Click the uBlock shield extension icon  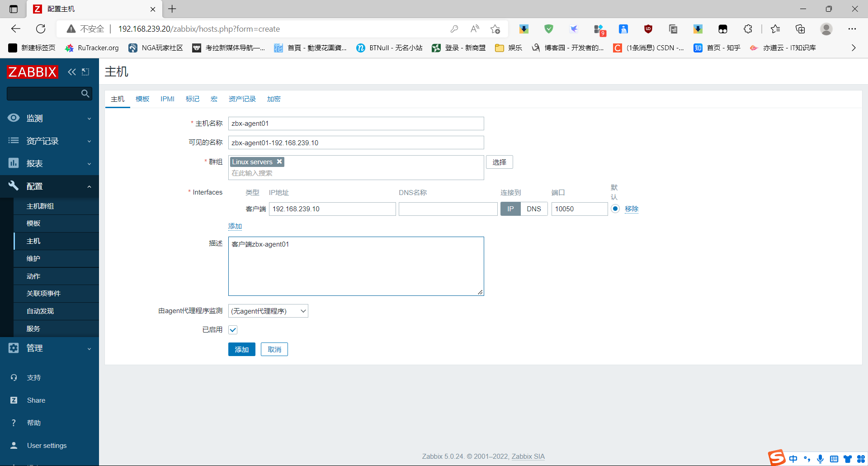(x=648, y=29)
